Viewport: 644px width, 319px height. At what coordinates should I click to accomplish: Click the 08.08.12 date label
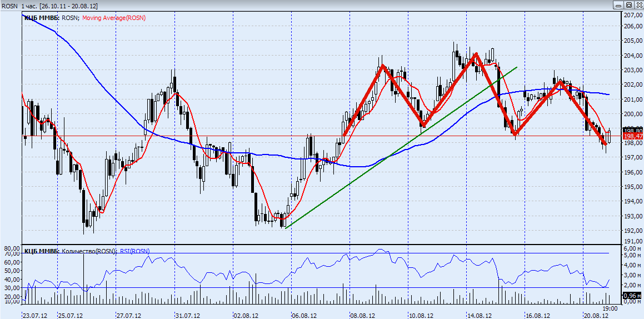(x=363, y=315)
